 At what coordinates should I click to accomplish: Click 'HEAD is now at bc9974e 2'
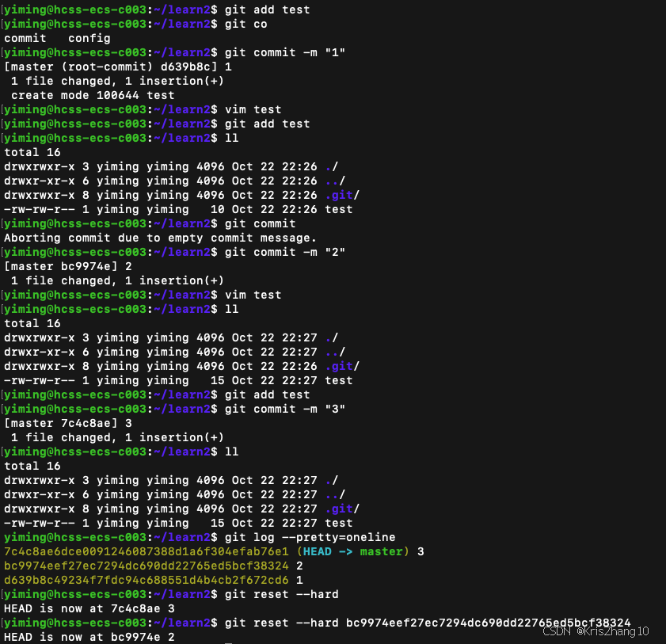click(89, 637)
